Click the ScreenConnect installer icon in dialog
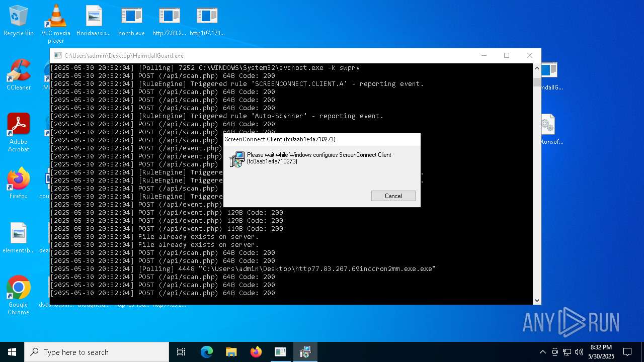This screenshot has height=362, width=644. (237, 159)
